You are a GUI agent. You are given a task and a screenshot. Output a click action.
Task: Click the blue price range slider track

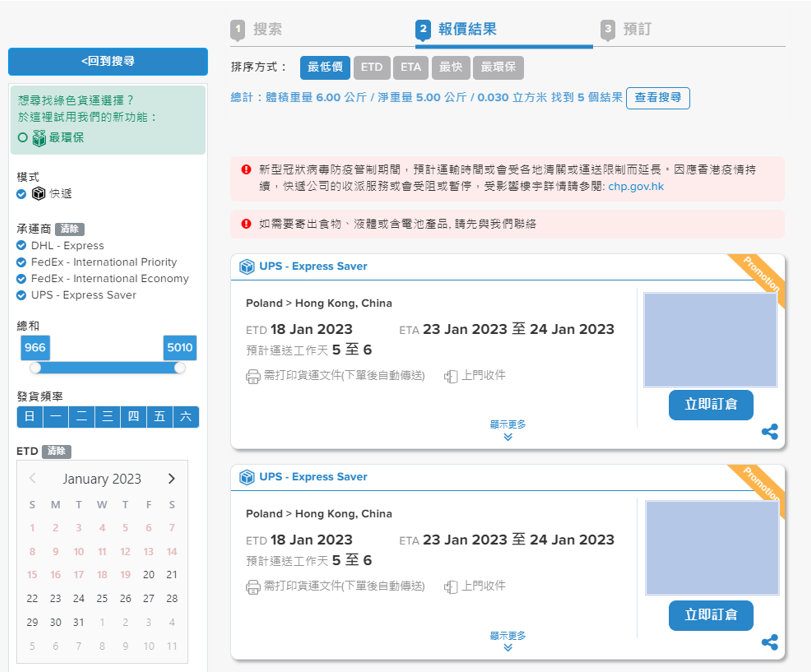point(108,368)
